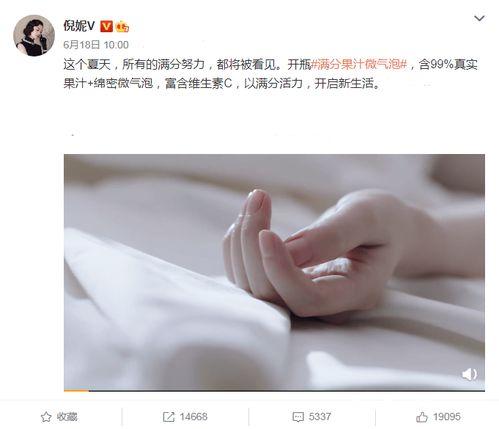Image resolution: width=499 pixels, height=429 pixels.
Task: Play the hand-on-sheets video
Action: point(274,272)
